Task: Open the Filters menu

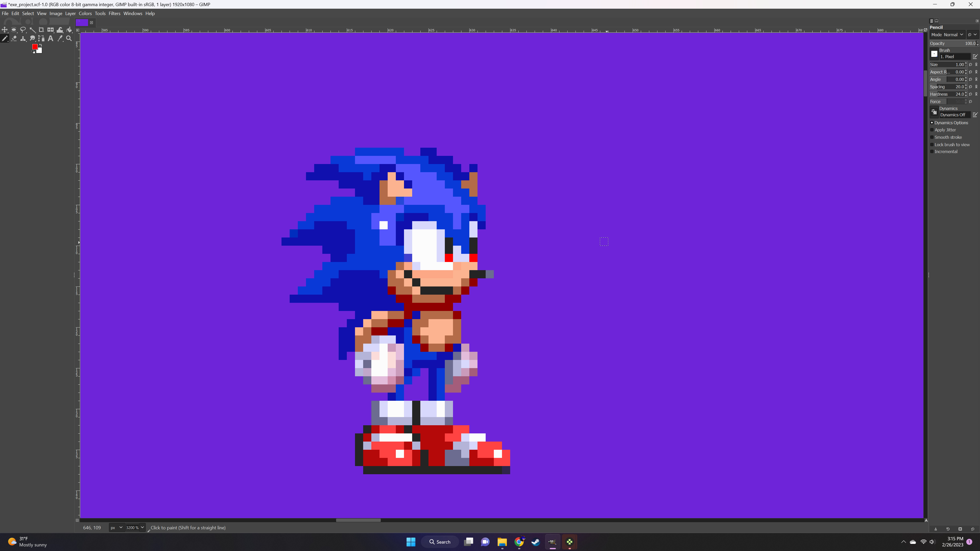Action: pos(115,13)
